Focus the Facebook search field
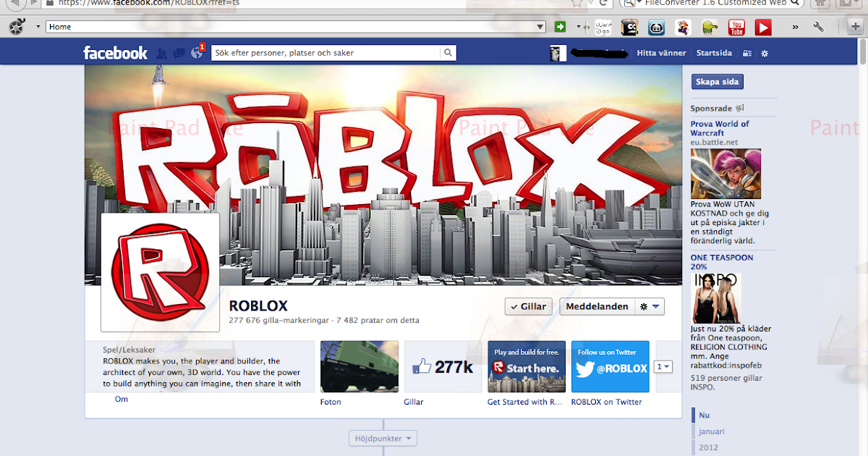 click(x=326, y=53)
